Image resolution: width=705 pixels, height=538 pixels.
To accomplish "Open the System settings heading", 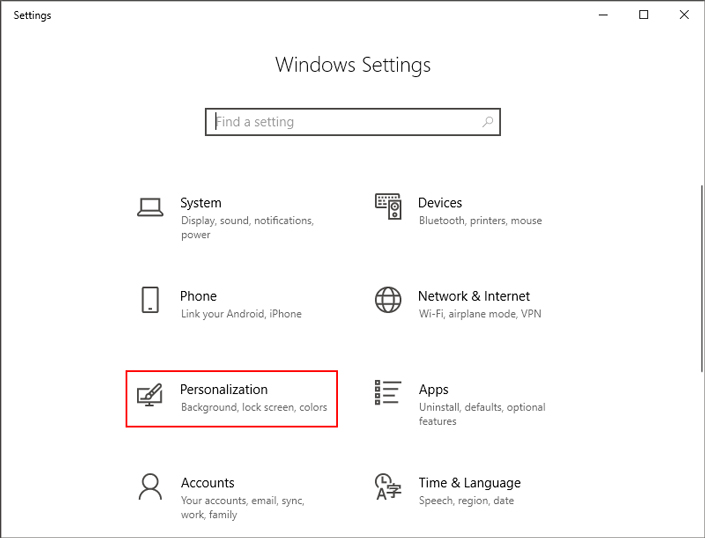I will point(201,203).
